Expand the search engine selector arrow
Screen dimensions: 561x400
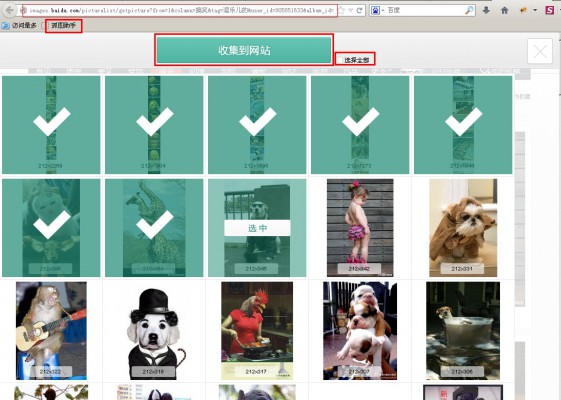point(382,10)
